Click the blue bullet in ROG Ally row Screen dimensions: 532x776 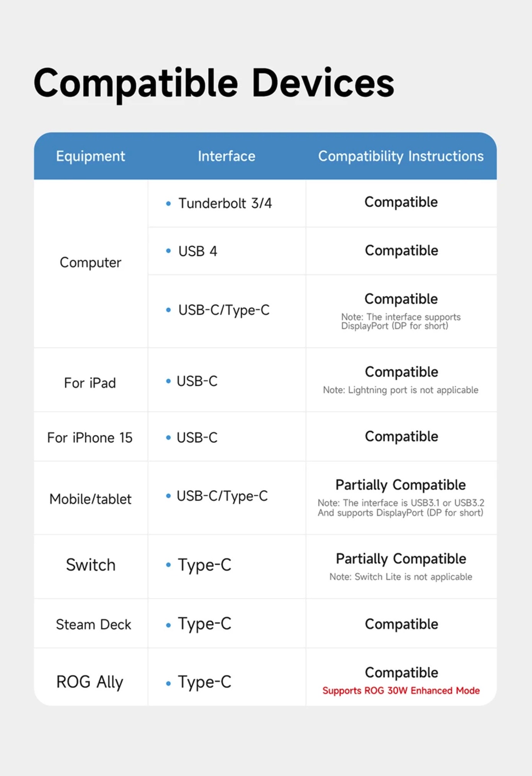168,683
